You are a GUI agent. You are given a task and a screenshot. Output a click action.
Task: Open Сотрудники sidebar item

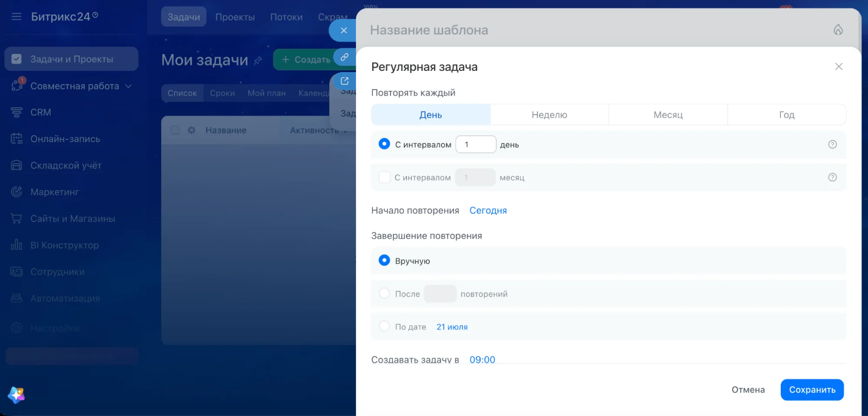tap(57, 272)
